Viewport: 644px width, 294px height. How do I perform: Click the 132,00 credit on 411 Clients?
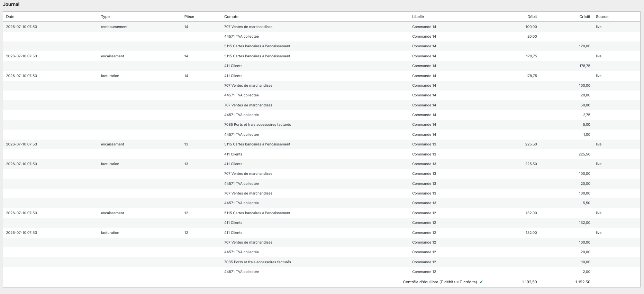coord(584,222)
